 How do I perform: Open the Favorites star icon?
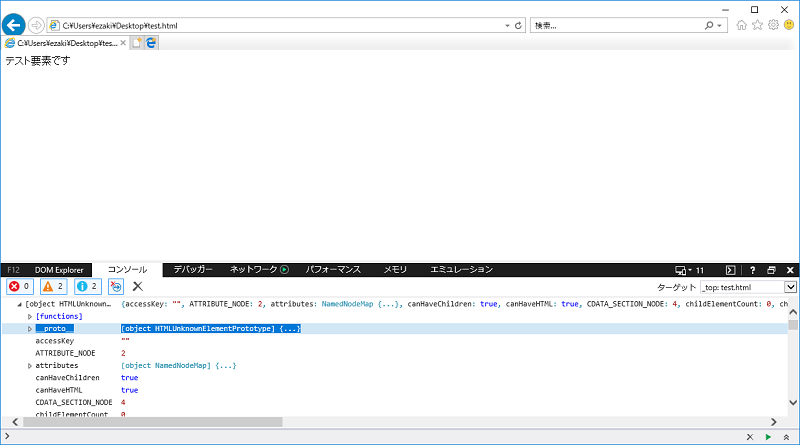point(757,25)
